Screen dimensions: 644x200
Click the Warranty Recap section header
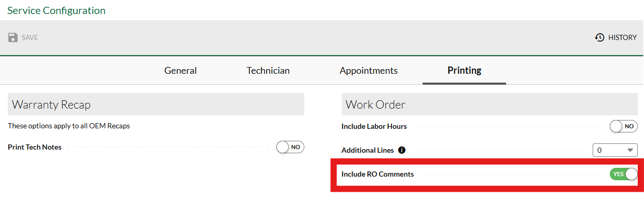[156, 104]
